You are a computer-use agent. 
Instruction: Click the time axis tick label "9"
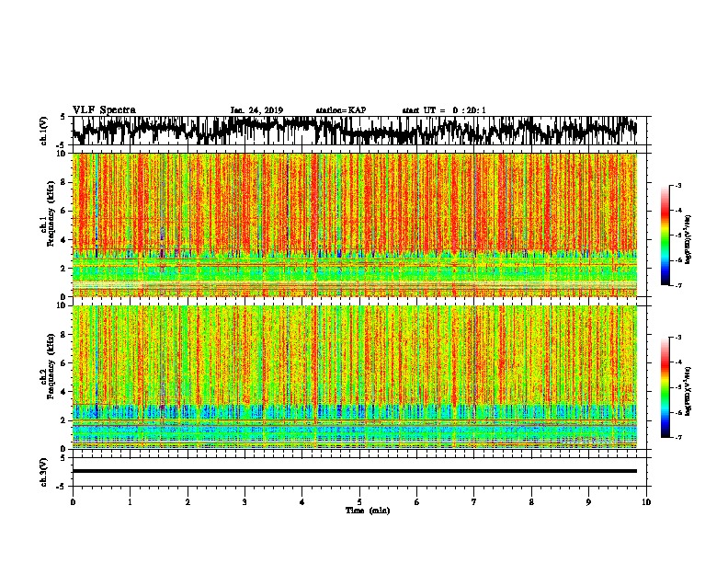click(588, 502)
